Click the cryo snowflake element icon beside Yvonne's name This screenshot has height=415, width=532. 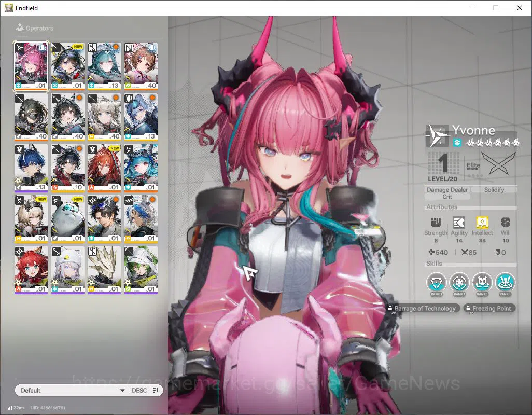[457, 143]
